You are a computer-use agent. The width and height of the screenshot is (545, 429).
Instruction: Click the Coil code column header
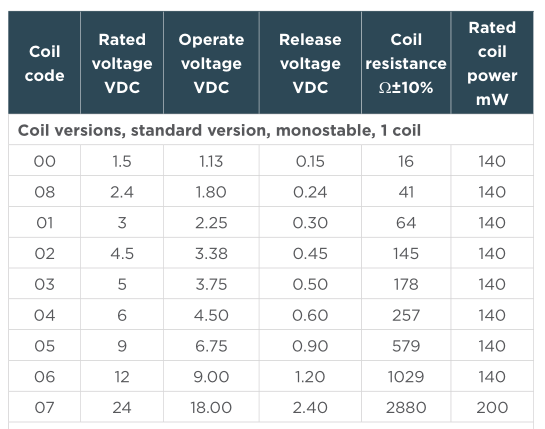tap(44, 63)
